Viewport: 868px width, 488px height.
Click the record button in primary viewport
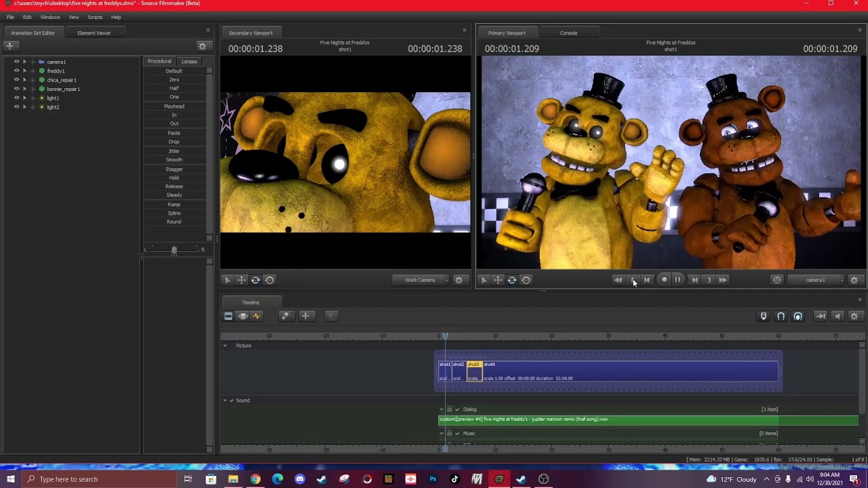pos(664,280)
